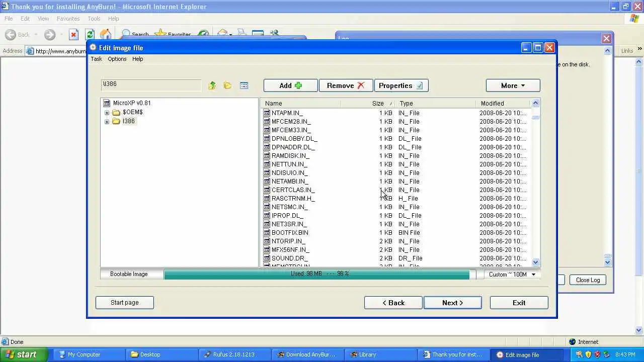Screen dimensions: 644x362
Task: Click RASCTRNM.H_ file icon
Action: (267, 199)
